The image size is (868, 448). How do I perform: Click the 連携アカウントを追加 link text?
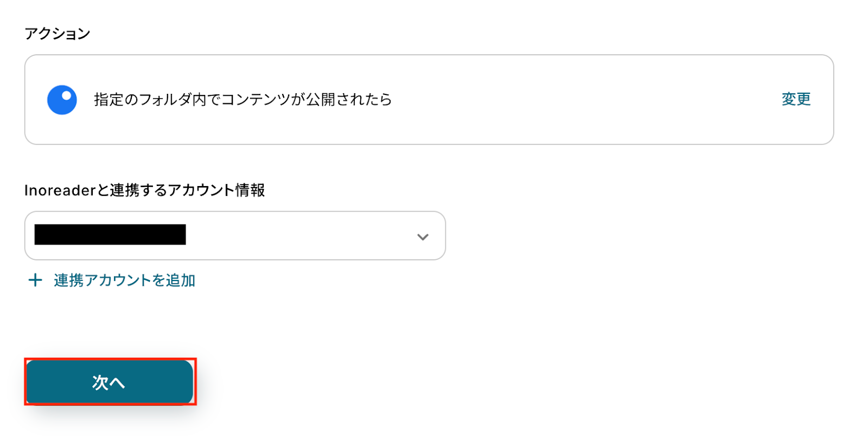point(124,280)
